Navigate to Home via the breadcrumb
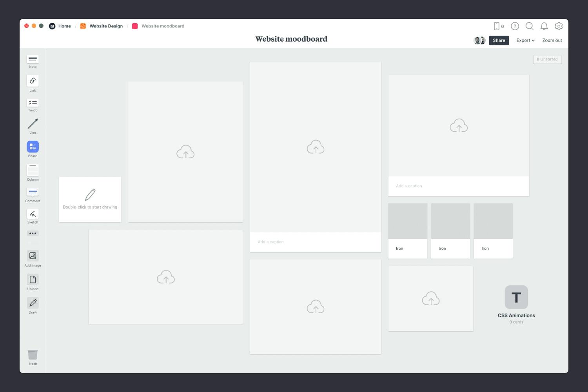The height and width of the screenshot is (392, 588). pos(64,26)
